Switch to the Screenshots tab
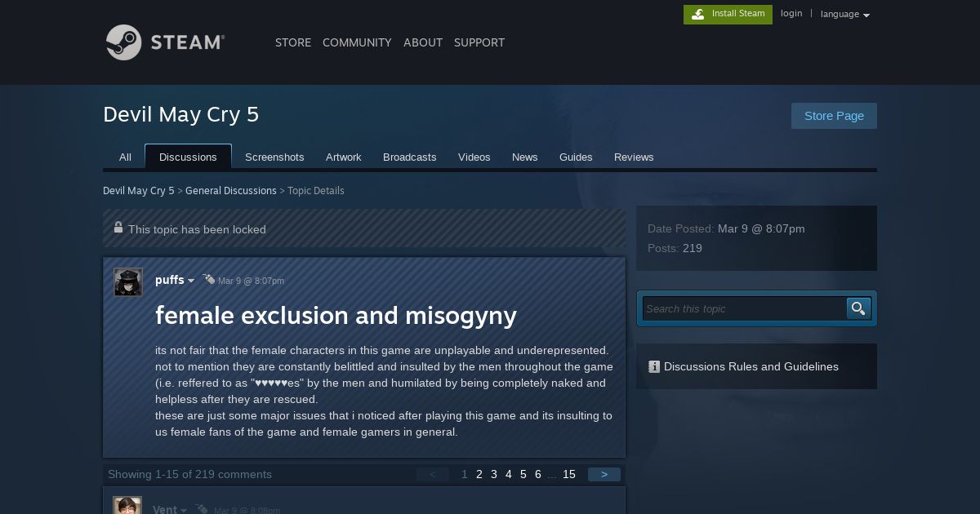The height and width of the screenshot is (514, 980). 274,157
